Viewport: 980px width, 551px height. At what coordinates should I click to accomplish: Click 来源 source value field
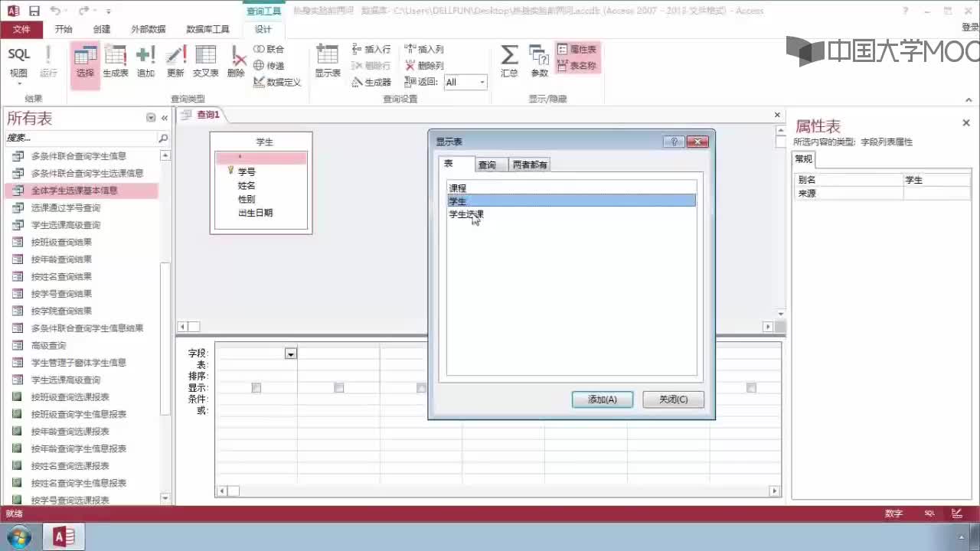tap(936, 194)
